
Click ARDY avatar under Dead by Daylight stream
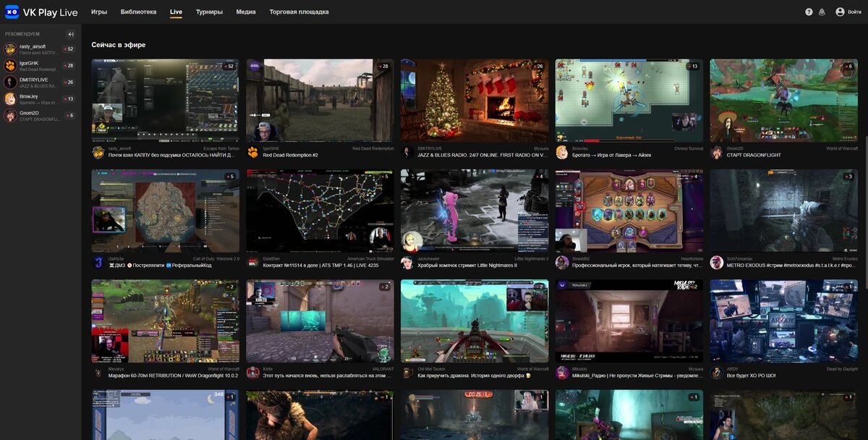tap(717, 373)
